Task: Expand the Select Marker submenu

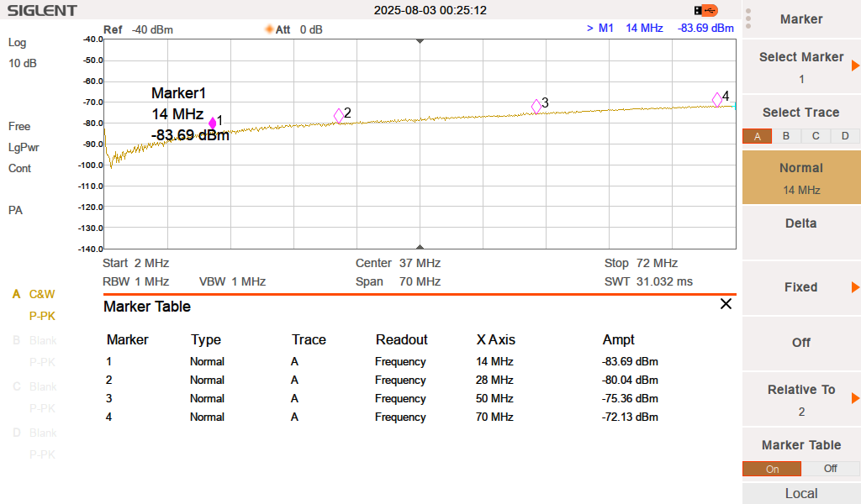Action: tap(801, 66)
